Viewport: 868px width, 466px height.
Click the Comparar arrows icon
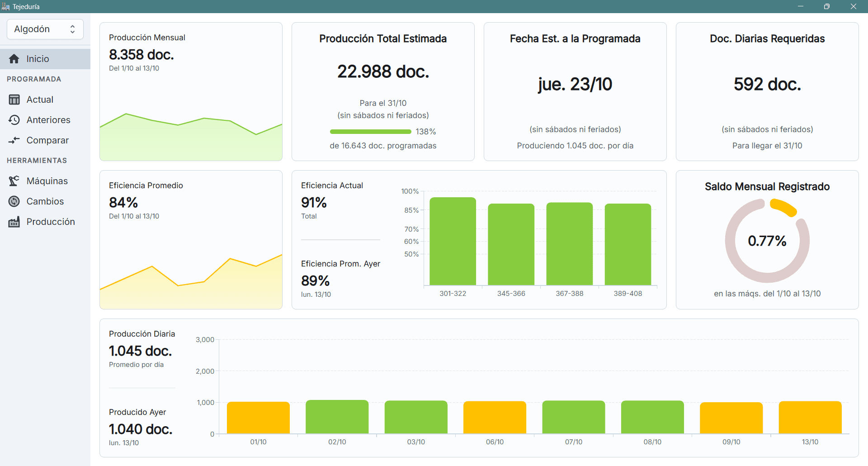point(14,140)
